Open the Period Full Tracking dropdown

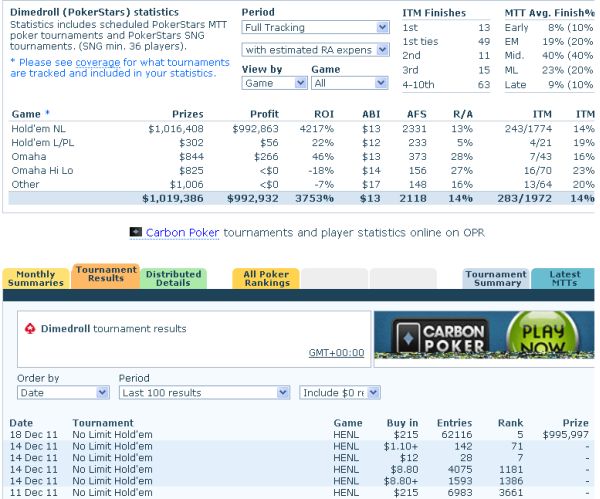[x=315, y=28]
